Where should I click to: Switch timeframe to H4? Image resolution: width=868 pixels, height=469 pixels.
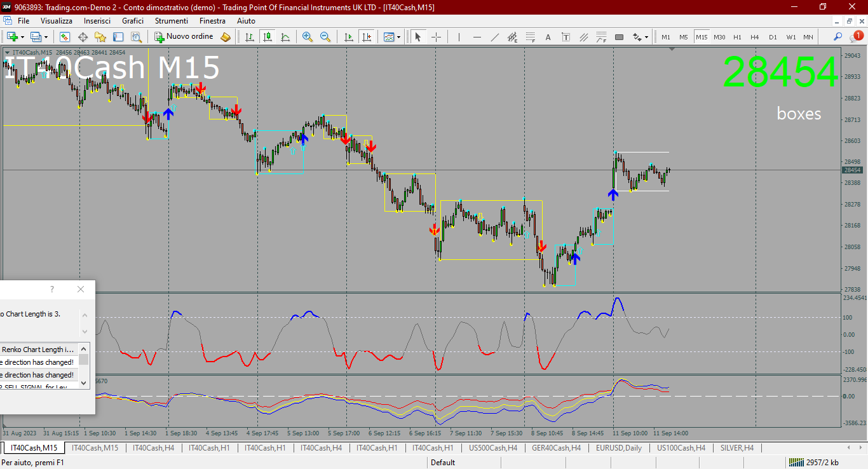pos(755,37)
